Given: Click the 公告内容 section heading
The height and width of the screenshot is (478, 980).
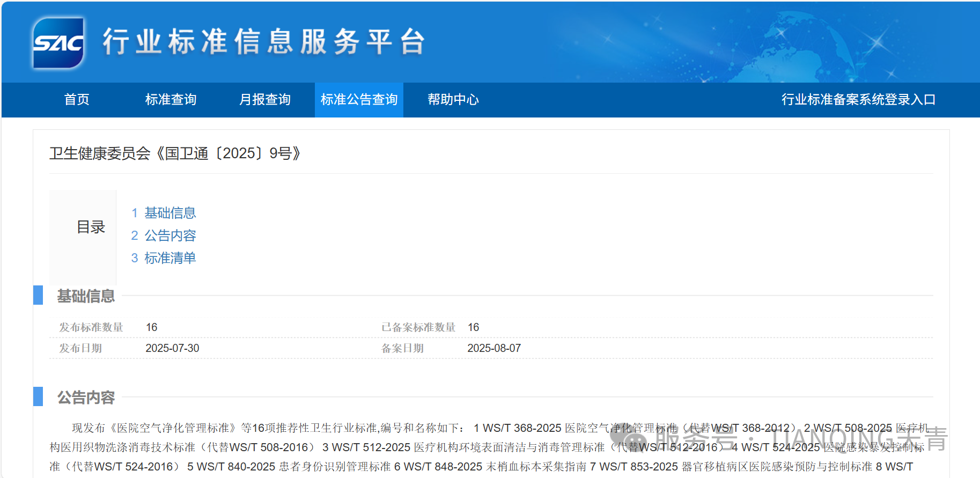Looking at the screenshot, I should point(86,398).
